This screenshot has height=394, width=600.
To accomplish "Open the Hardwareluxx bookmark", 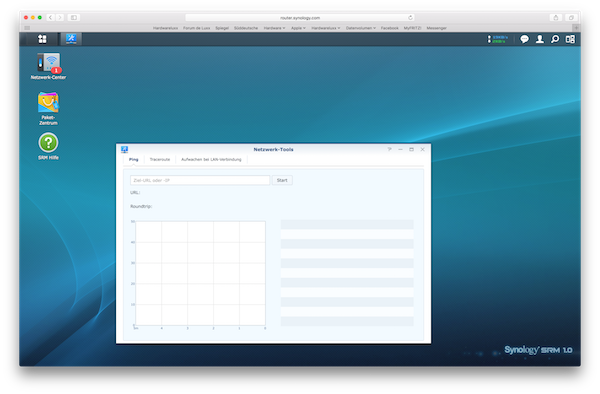I will (x=165, y=28).
